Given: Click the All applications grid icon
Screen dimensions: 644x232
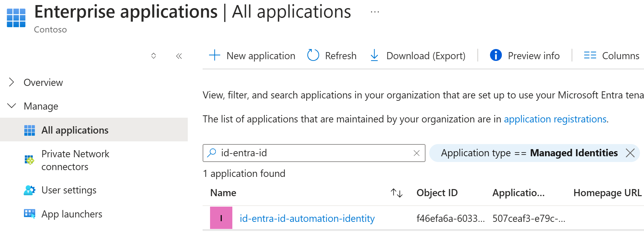Looking at the screenshot, I should [x=30, y=130].
